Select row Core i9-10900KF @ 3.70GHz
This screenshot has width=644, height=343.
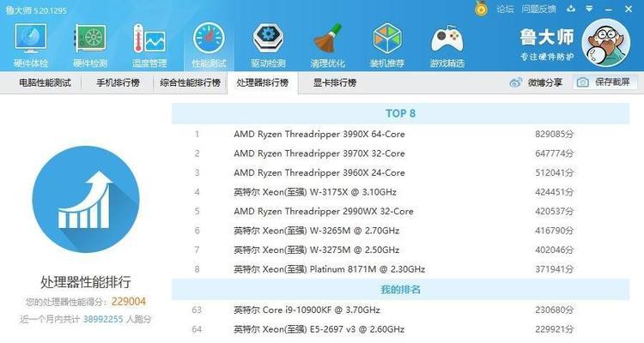pyautogui.click(x=400, y=310)
